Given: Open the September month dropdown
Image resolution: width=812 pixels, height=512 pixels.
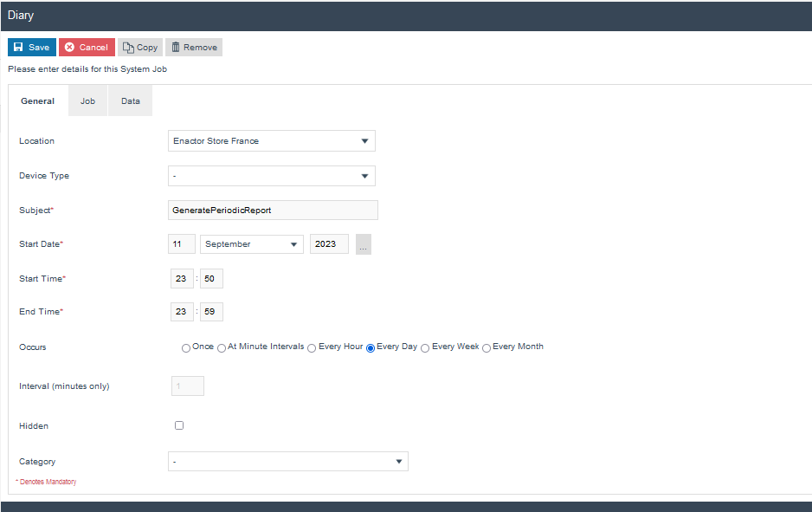Looking at the screenshot, I should [x=252, y=244].
